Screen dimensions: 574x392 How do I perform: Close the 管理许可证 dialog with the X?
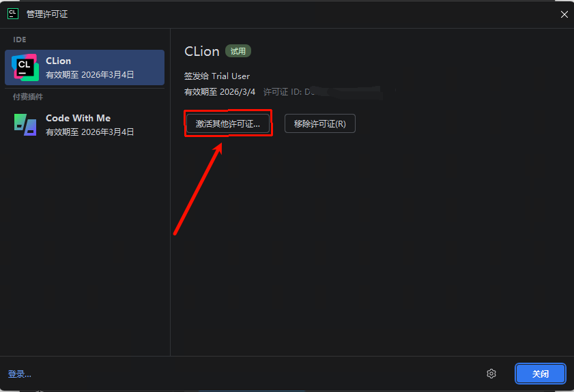click(564, 14)
